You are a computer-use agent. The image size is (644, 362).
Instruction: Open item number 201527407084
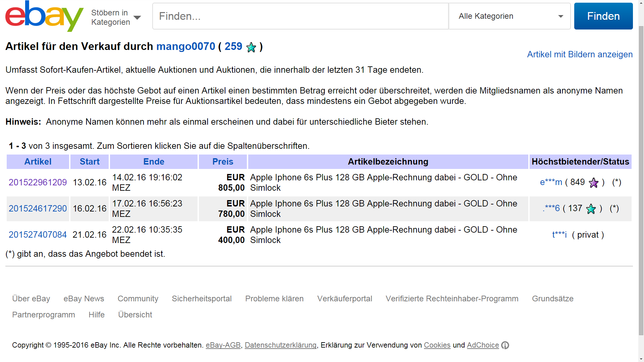point(38,235)
